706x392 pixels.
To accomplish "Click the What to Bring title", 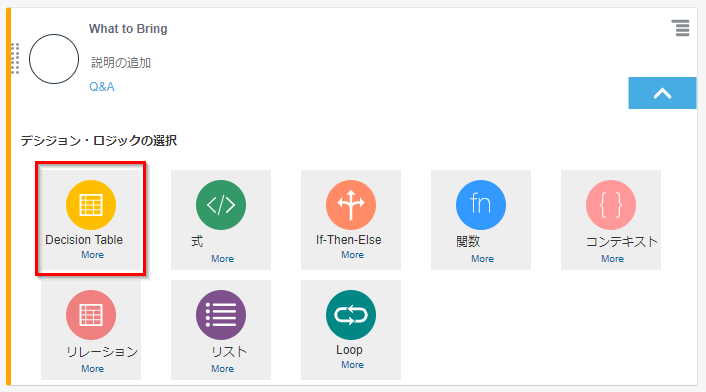I will point(128,29).
